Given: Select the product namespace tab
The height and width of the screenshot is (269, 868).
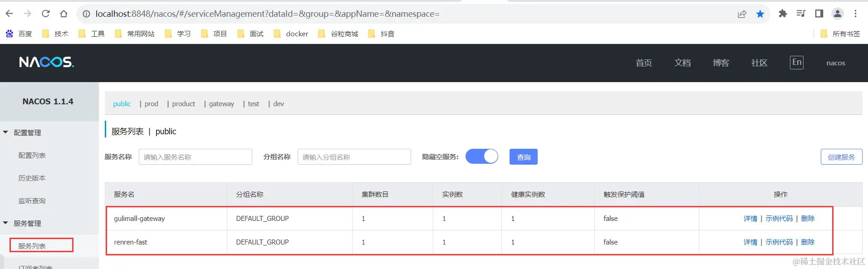Looking at the screenshot, I should (x=184, y=103).
